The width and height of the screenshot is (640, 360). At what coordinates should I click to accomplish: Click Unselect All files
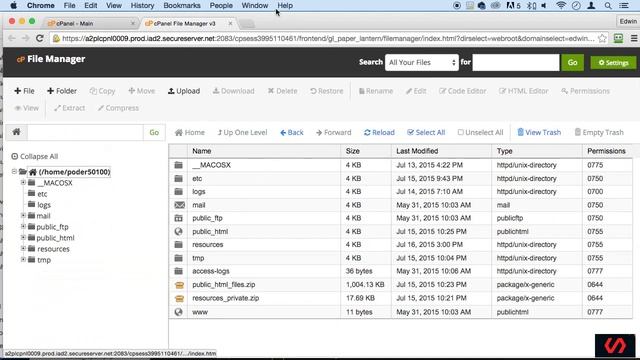tap(480, 132)
